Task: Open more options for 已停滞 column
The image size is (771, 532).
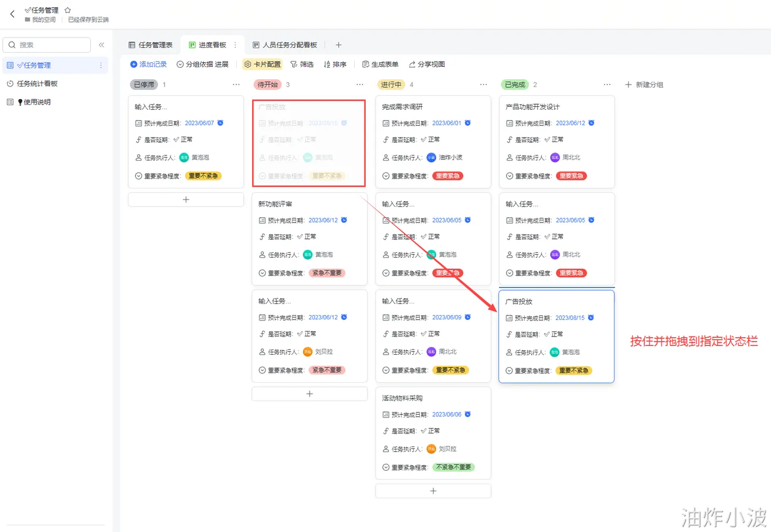Action: (236, 85)
